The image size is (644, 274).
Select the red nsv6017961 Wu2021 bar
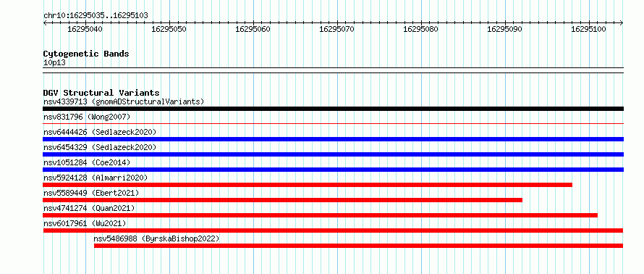[333, 231]
